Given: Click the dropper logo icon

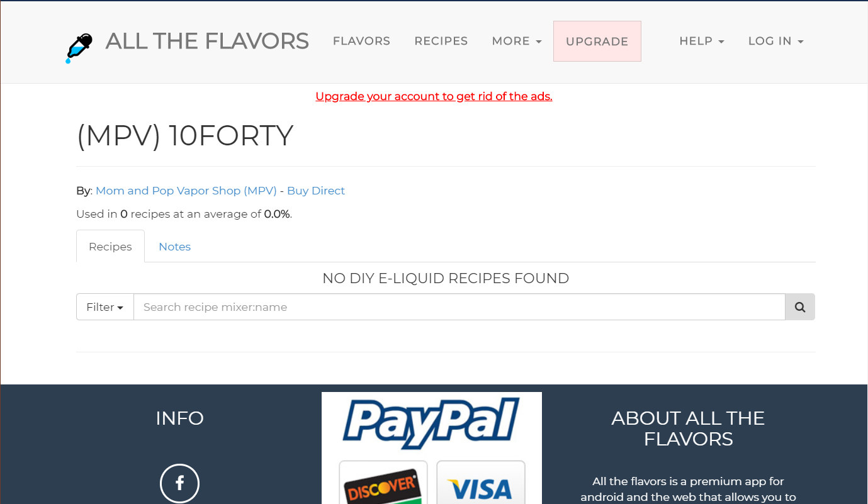Looking at the screenshot, I should tap(79, 48).
